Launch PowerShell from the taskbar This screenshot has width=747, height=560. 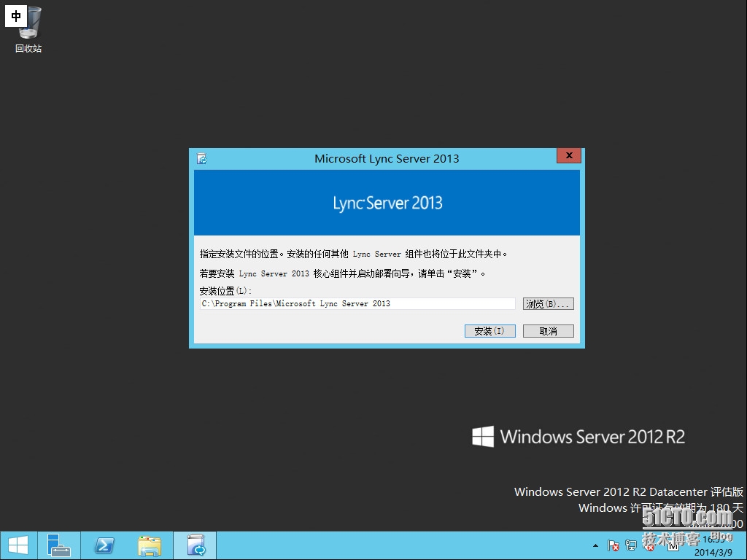(x=104, y=545)
